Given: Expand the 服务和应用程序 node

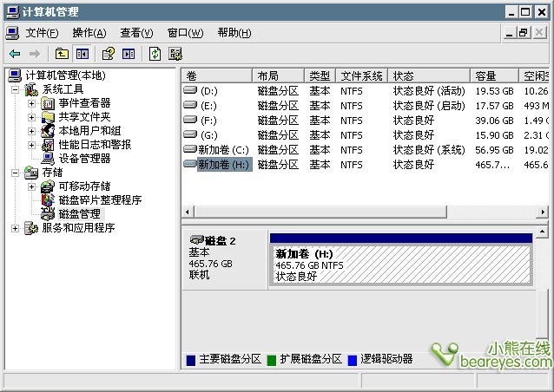Looking at the screenshot, I should click(x=15, y=228).
